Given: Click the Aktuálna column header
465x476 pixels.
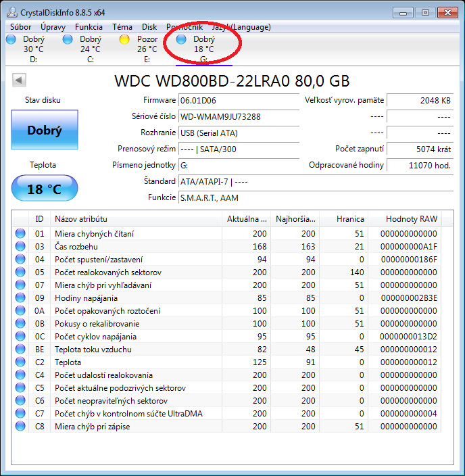Looking at the screenshot, I should [246, 219].
